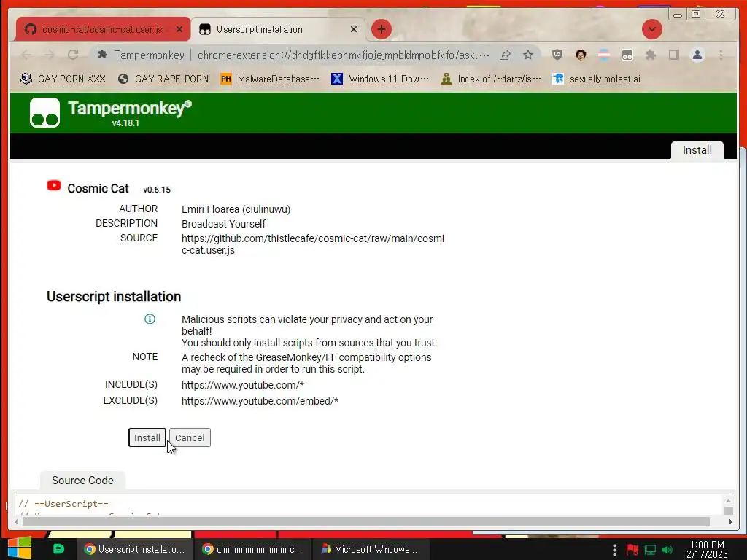The image size is (747, 560).
Task: Click the exclude URL https://www.youtube.com/embed/*
Action: tap(260, 402)
